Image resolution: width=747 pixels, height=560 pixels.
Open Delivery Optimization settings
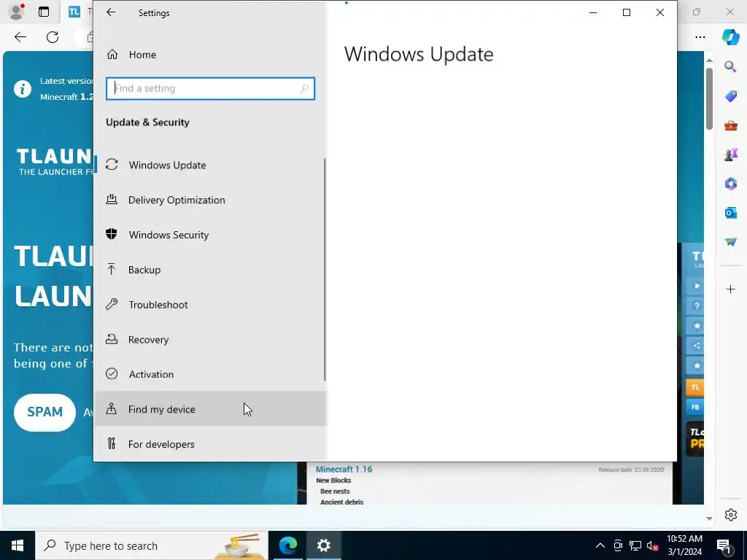coord(210,200)
